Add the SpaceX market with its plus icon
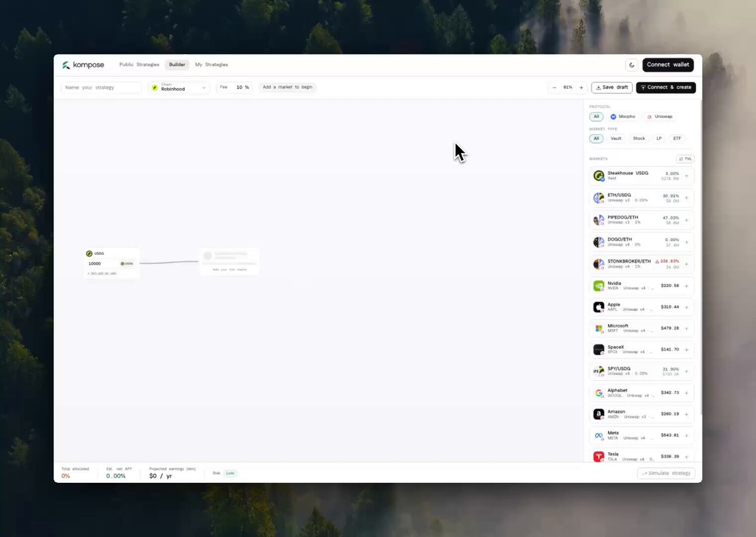 pos(687,349)
